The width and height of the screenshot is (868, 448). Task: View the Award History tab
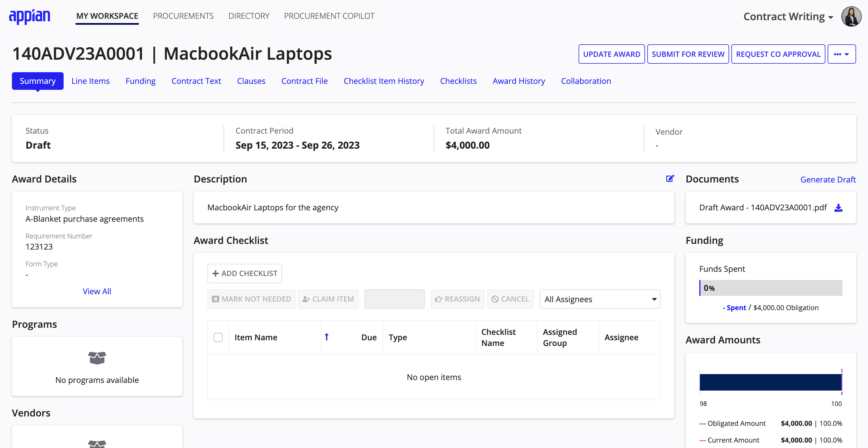click(x=519, y=81)
